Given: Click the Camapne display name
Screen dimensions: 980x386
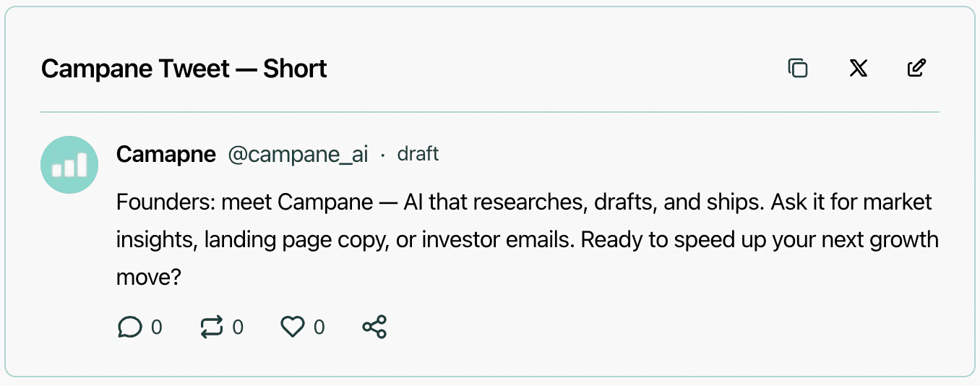Looking at the screenshot, I should coord(166,155).
